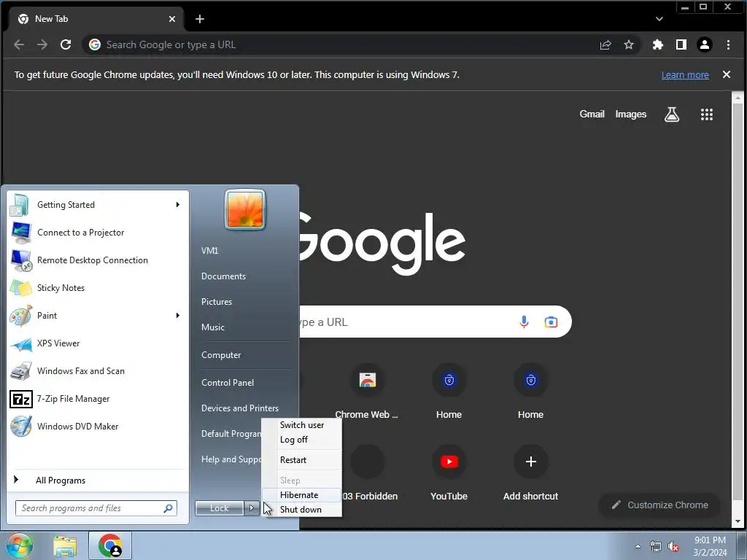Open the shutdown options arrow next to Lock

click(x=252, y=508)
